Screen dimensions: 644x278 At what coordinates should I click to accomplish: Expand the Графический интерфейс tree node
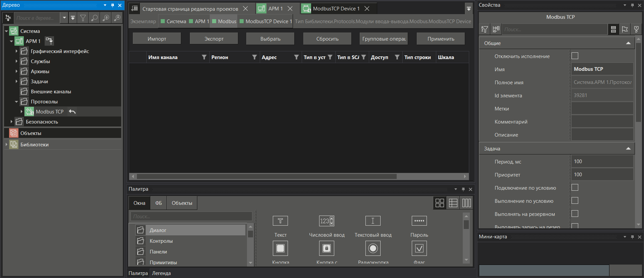click(x=16, y=51)
